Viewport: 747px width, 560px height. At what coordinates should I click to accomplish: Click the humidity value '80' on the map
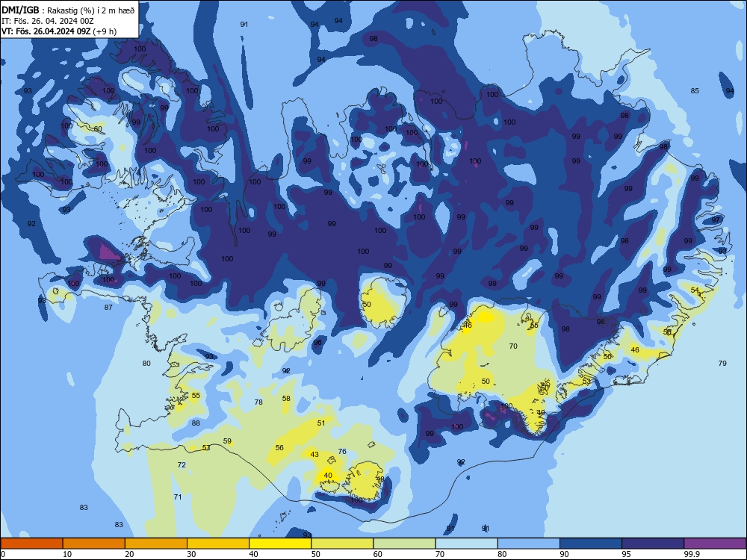146,364
